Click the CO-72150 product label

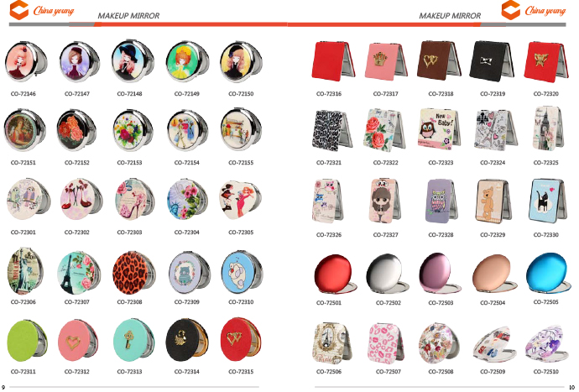click(x=241, y=94)
